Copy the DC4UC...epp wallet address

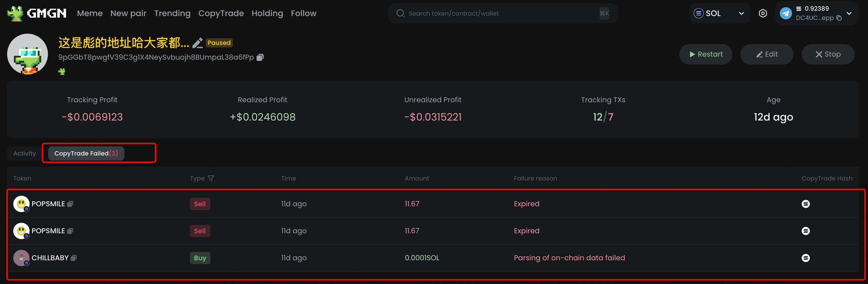click(839, 18)
